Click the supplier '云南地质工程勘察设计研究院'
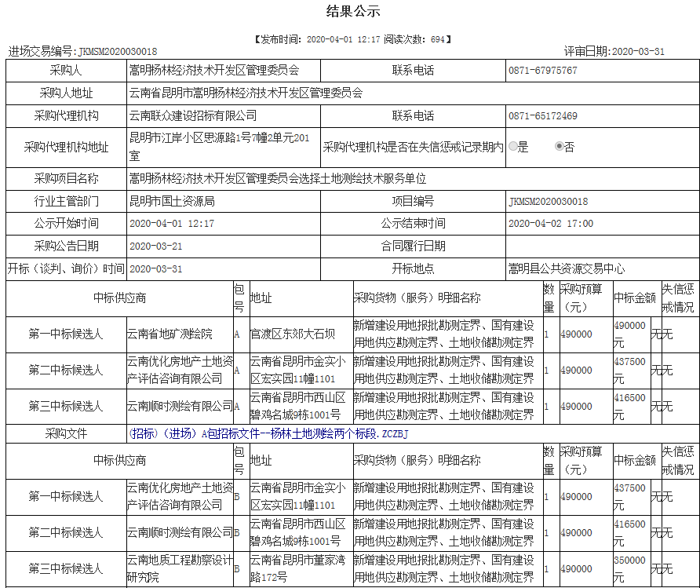Screen dimensions: 700x588 180,569
